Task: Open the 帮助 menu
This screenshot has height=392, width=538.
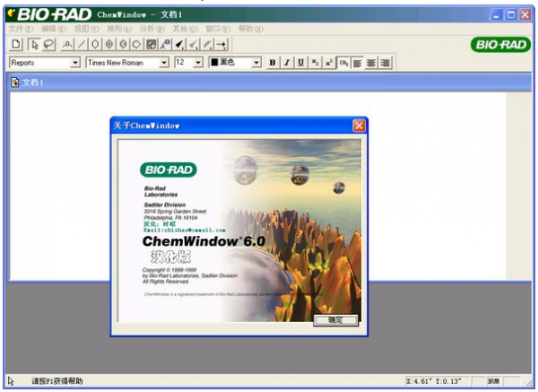Action: pos(251,29)
